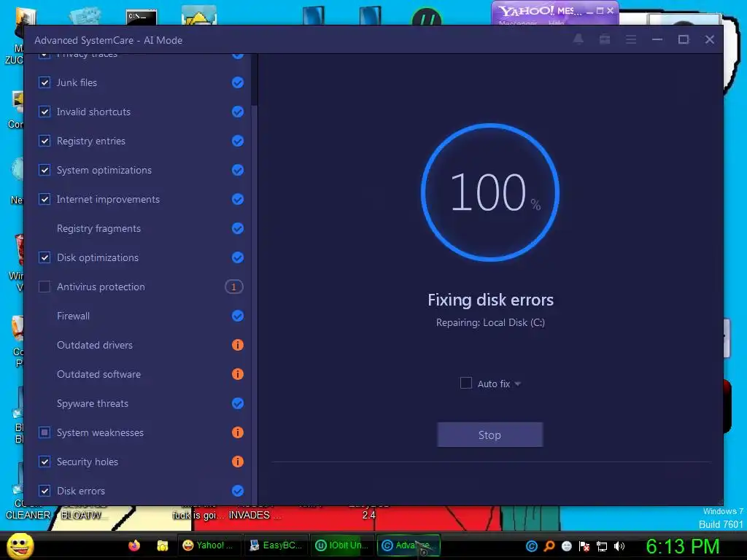Click the Spyware threats status checkmark
The width and height of the screenshot is (747, 560).
[238, 404]
